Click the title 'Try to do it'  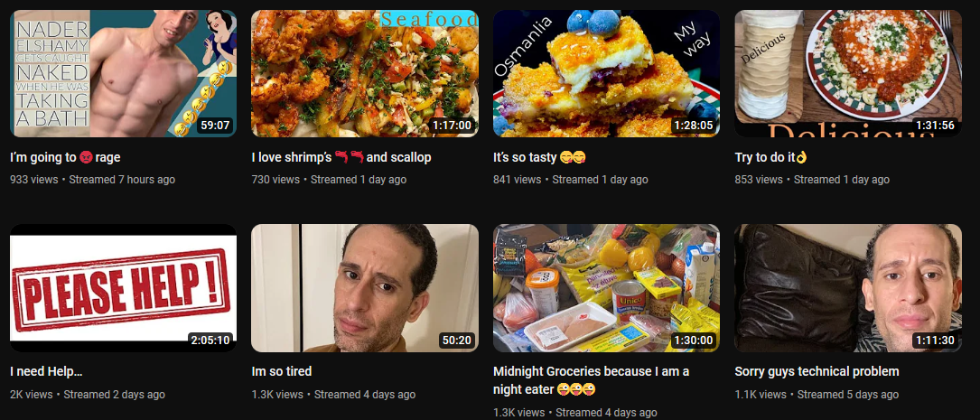coord(771,157)
